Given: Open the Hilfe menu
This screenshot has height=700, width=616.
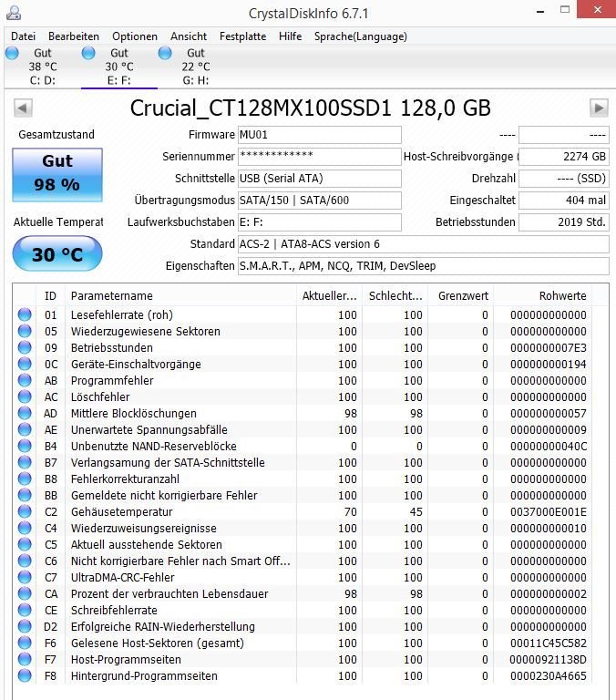Looking at the screenshot, I should click(290, 36).
